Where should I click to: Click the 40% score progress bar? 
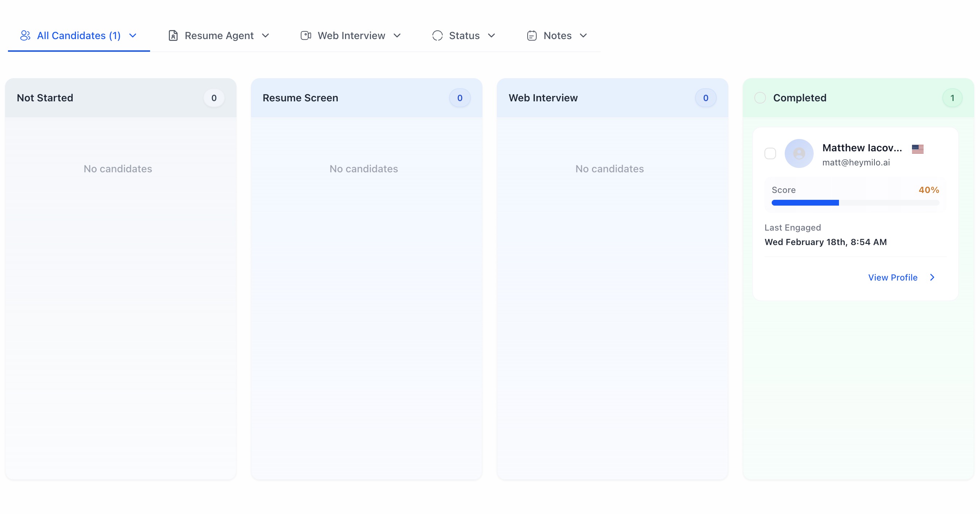[855, 203]
